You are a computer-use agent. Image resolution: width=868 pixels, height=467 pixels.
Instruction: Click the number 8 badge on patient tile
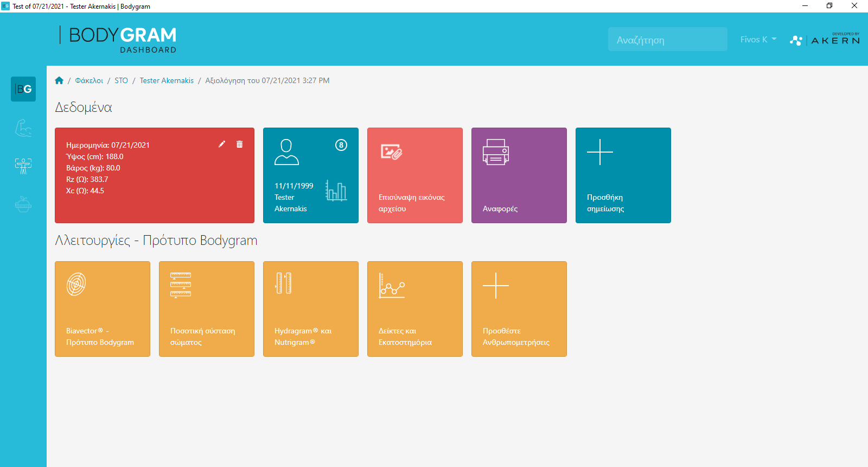tap(341, 145)
